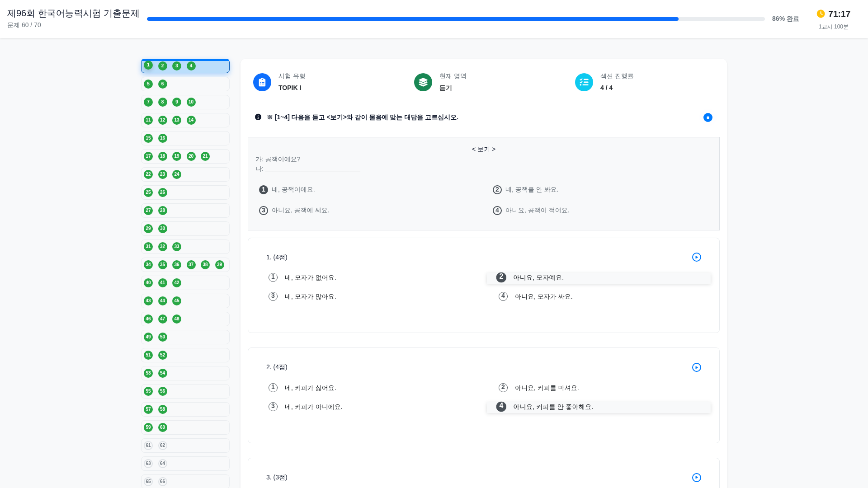Play audio for question 3

pyautogui.click(x=697, y=478)
